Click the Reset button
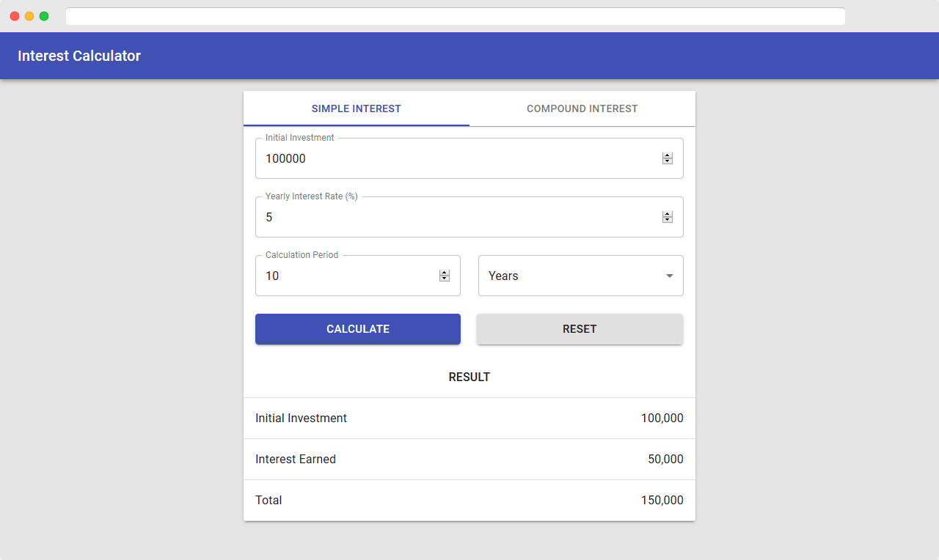Screen dimensions: 939x560 [x=580, y=329]
